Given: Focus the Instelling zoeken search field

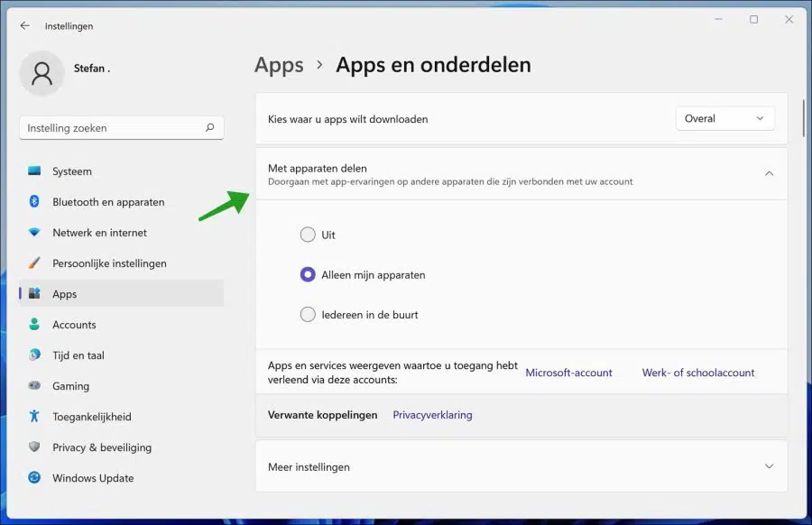Looking at the screenshot, I should (121, 127).
